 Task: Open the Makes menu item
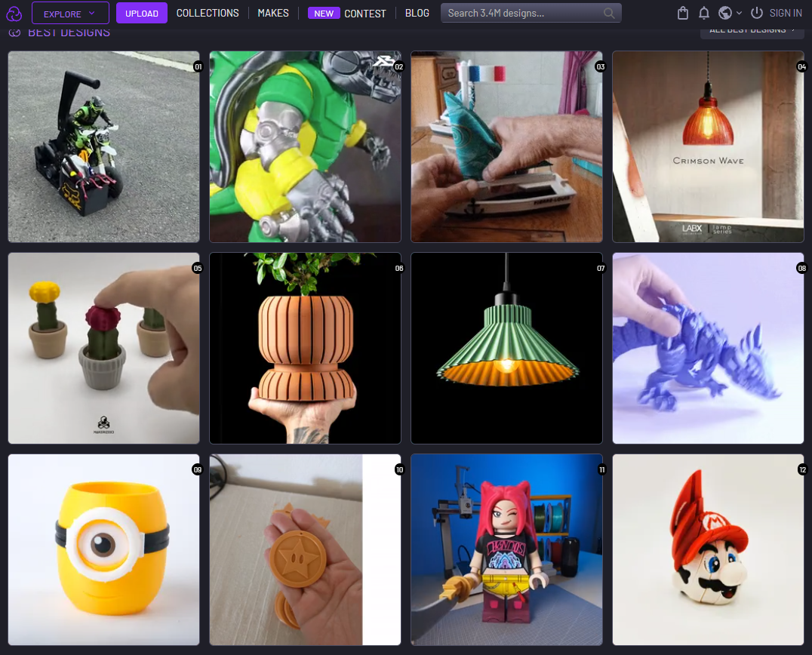[273, 13]
